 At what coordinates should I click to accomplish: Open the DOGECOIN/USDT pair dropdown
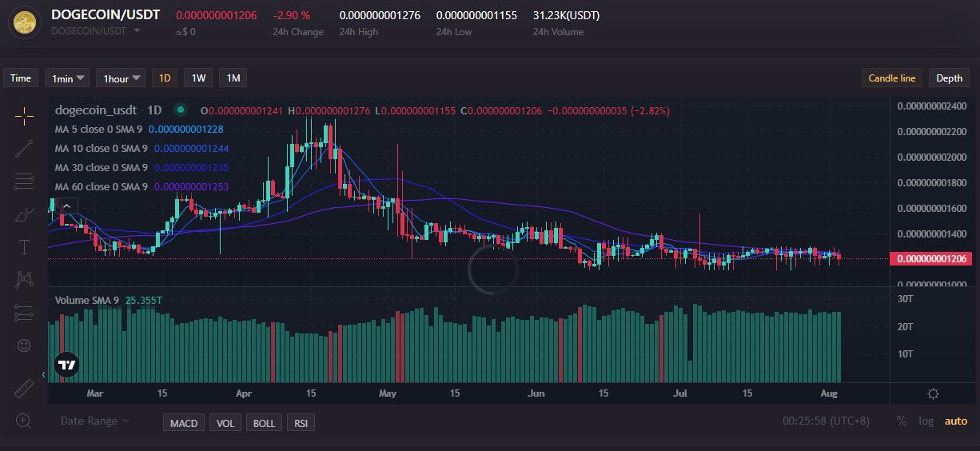pyautogui.click(x=137, y=30)
